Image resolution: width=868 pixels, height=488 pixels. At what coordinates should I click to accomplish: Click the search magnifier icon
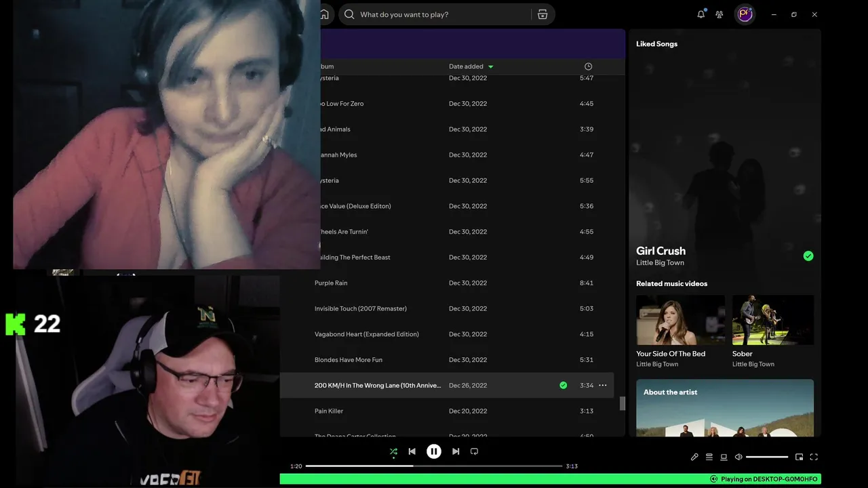349,14
